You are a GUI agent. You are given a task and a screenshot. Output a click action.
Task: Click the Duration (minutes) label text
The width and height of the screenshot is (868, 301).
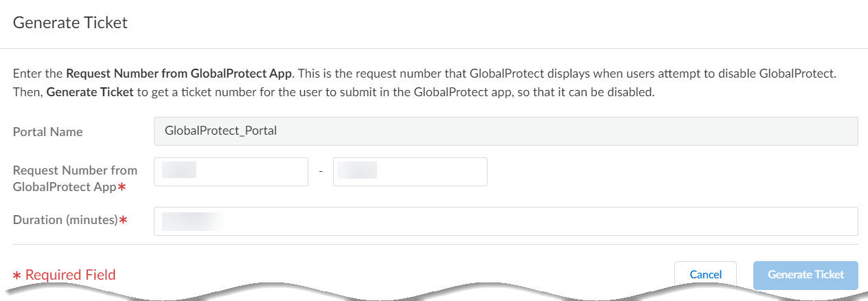point(65,221)
